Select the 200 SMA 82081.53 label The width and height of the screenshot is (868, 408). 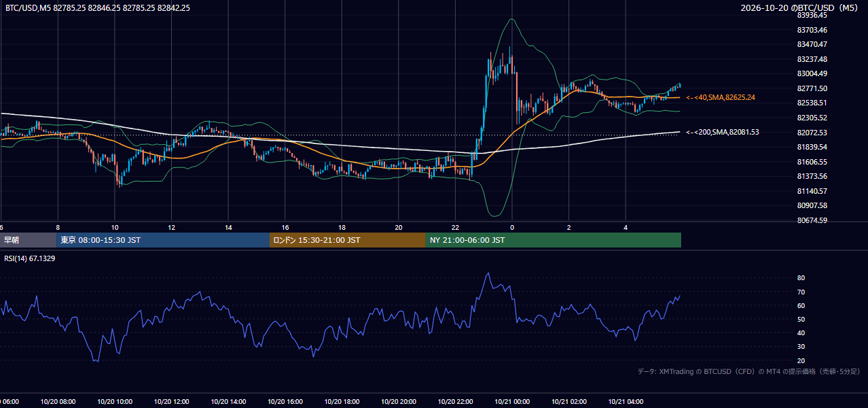(x=723, y=132)
